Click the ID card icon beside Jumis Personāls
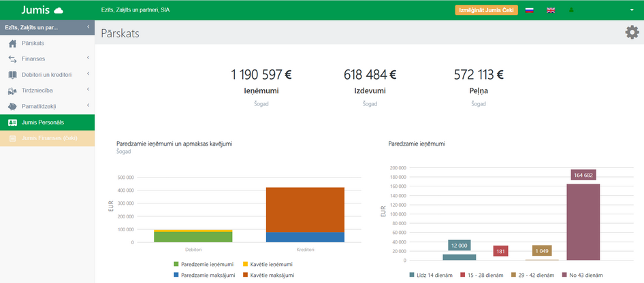 pos(12,122)
